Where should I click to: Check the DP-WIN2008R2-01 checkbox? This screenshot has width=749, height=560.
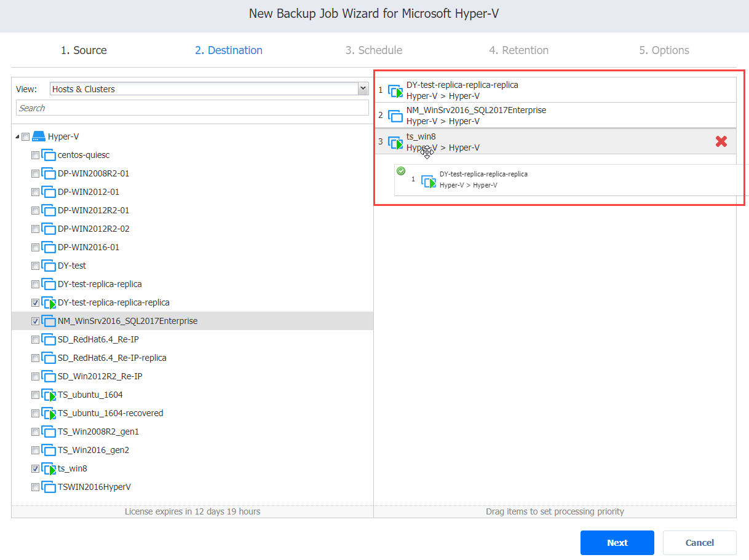click(x=35, y=174)
